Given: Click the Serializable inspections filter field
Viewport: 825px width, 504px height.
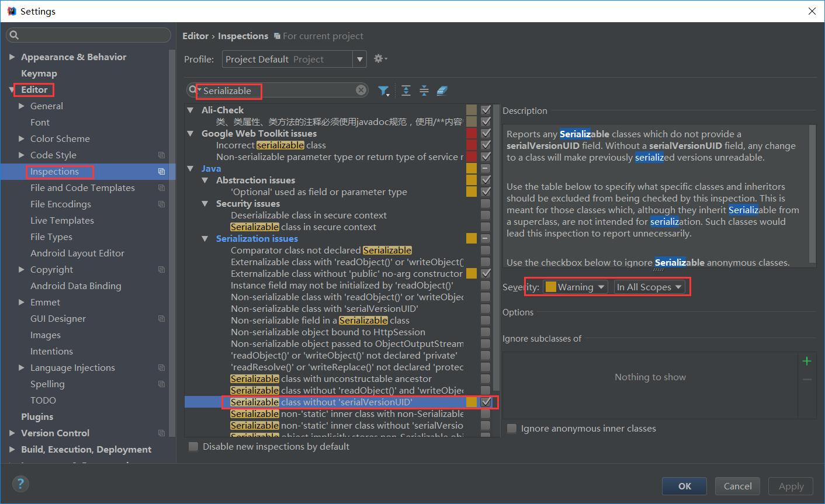Looking at the screenshot, I should tap(278, 91).
